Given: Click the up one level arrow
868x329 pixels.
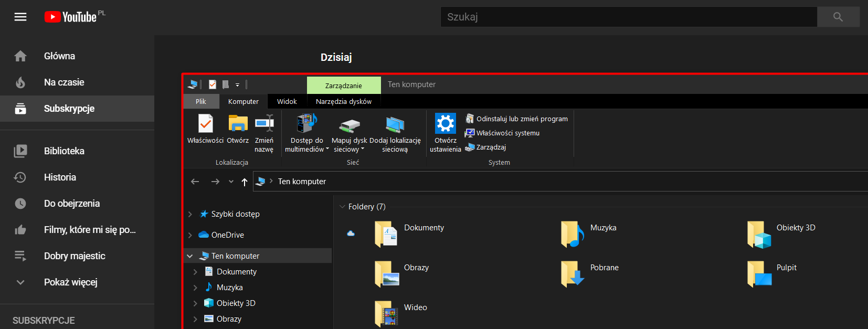Looking at the screenshot, I should pos(245,182).
